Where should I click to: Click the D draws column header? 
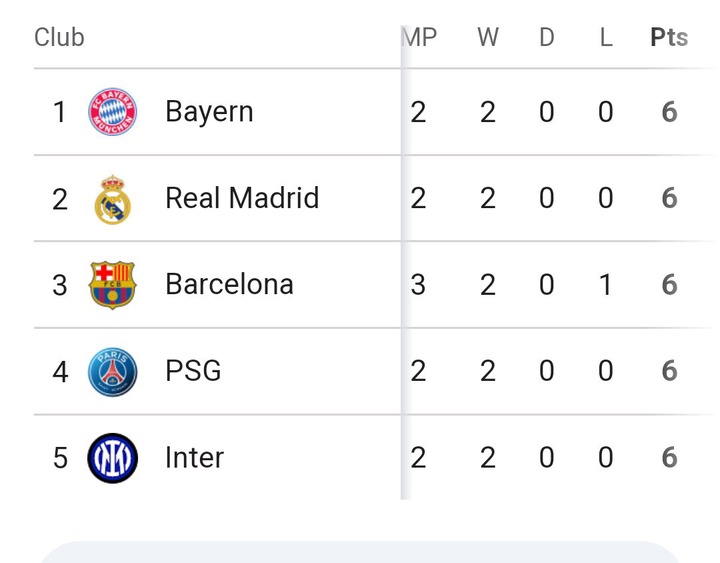(x=546, y=38)
